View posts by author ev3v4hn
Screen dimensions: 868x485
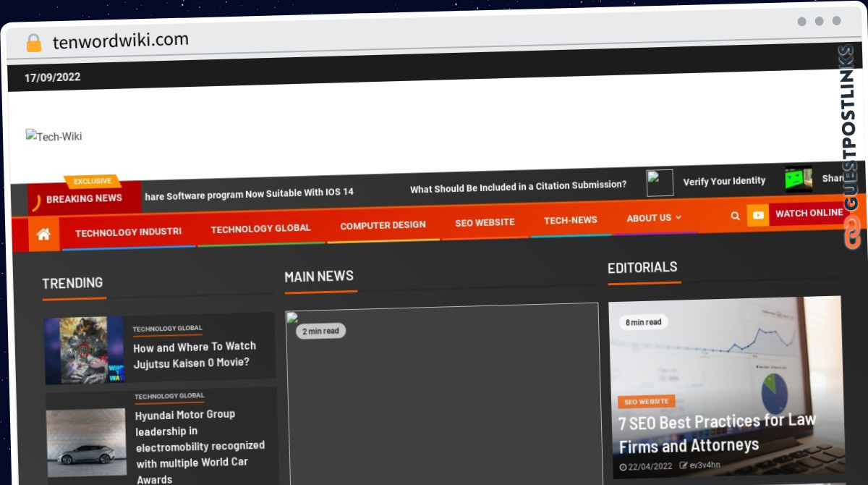click(x=706, y=465)
